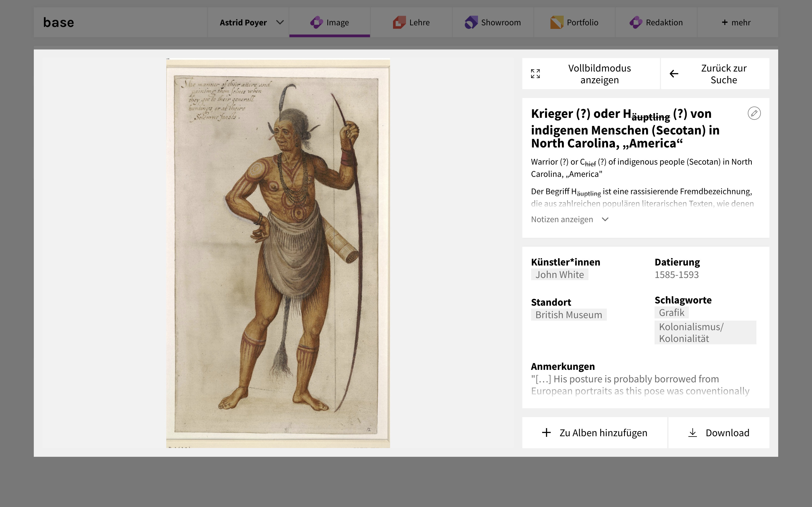Click the description line starting 'Der Begriff'
Image resolution: width=812 pixels, height=507 pixels.
[641, 192]
